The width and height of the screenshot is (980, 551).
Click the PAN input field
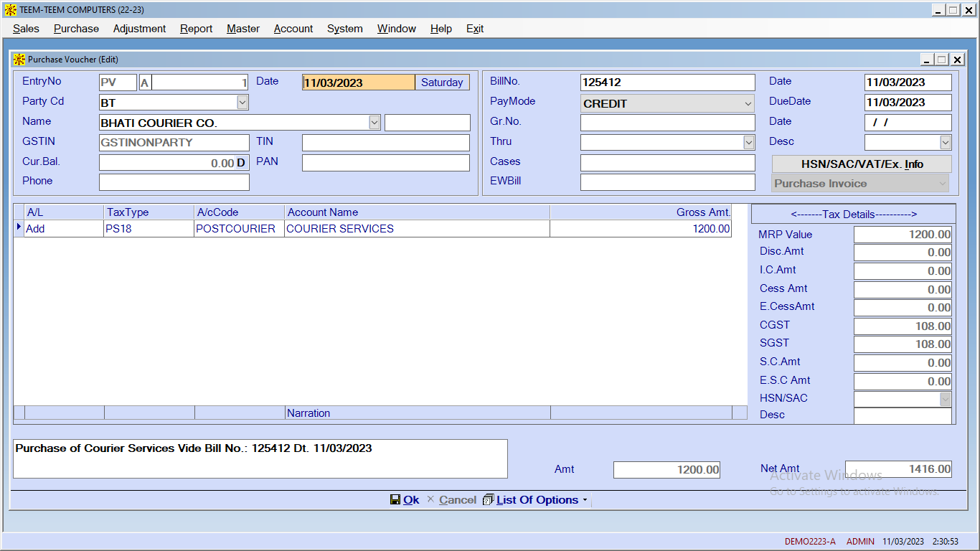pyautogui.click(x=385, y=163)
